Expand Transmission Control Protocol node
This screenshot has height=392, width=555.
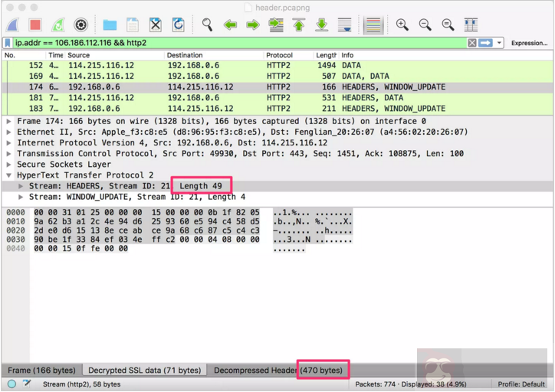pyautogui.click(x=8, y=154)
